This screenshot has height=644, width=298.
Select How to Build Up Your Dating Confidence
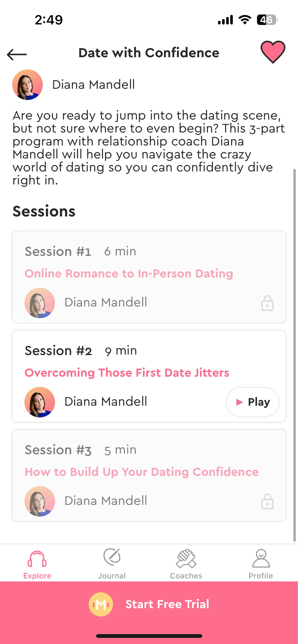[x=142, y=472]
